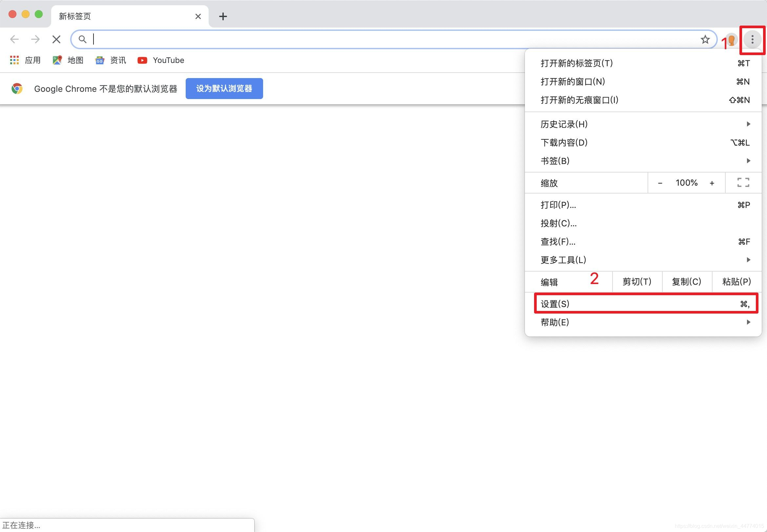Click the forward navigation arrow icon

point(35,39)
